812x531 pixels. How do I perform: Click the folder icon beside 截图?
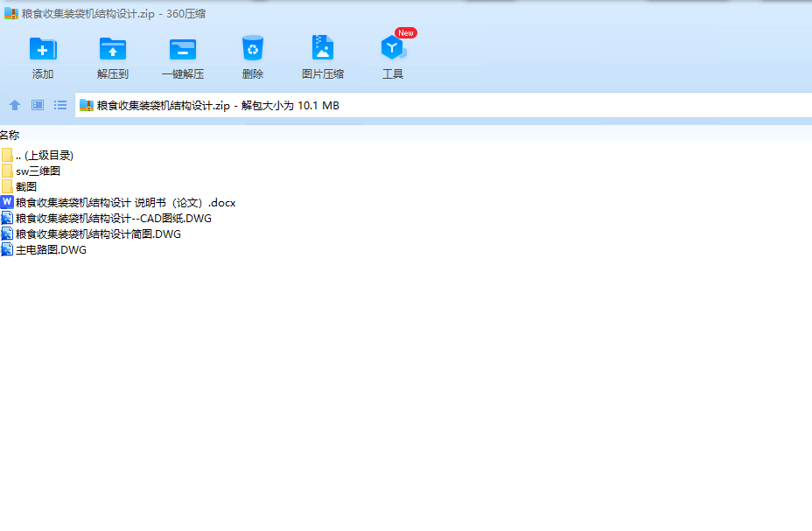[7, 186]
